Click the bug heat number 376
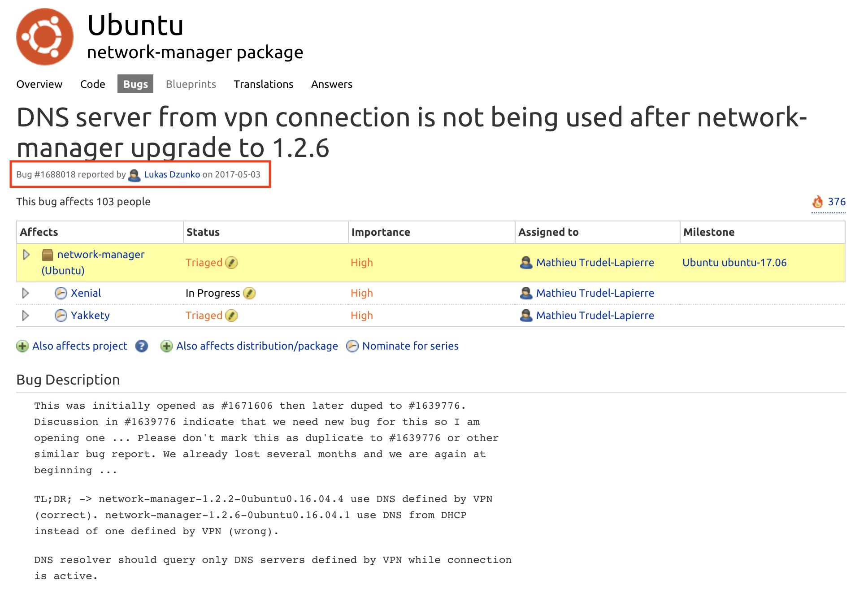 click(x=837, y=202)
